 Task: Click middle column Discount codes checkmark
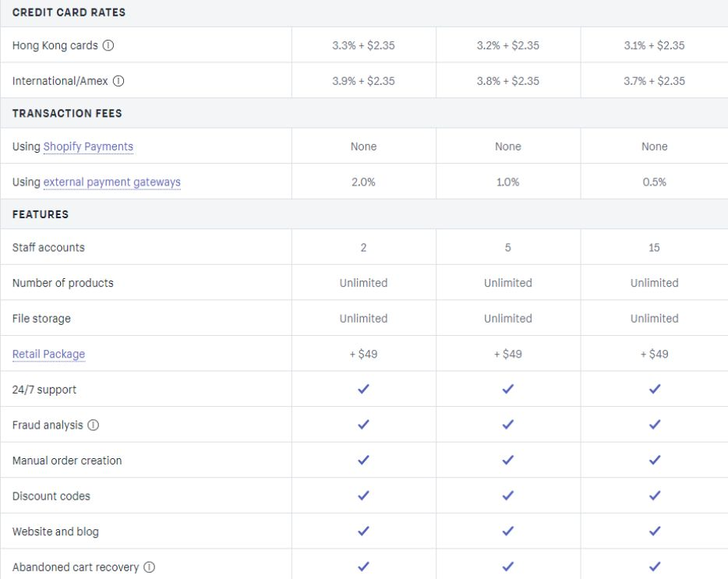[508, 496]
